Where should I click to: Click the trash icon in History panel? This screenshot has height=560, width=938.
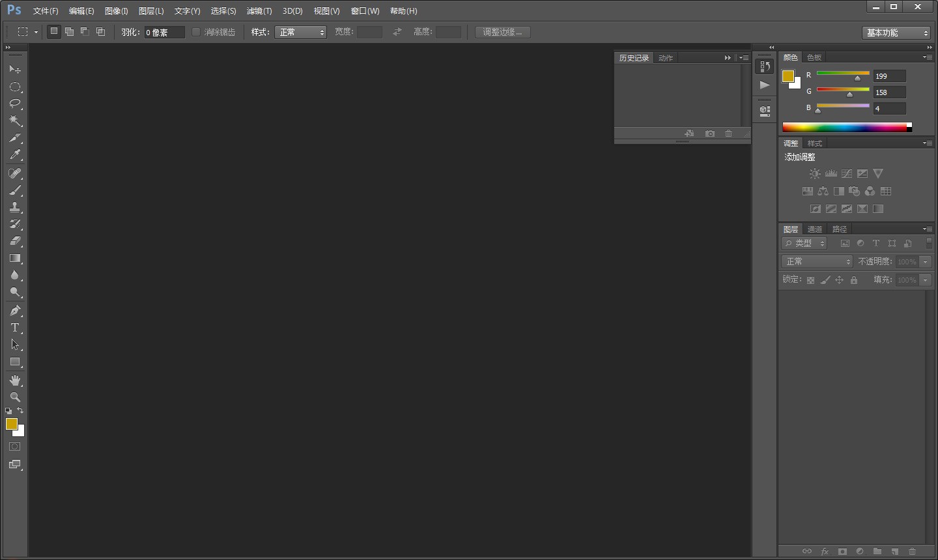click(x=729, y=133)
